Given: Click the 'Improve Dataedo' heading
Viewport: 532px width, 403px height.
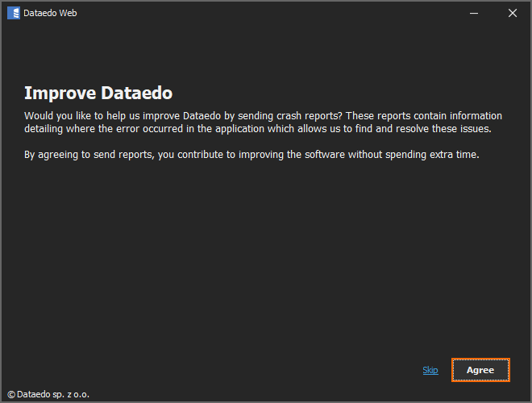Looking at the screenshot, I should point(98,93).
